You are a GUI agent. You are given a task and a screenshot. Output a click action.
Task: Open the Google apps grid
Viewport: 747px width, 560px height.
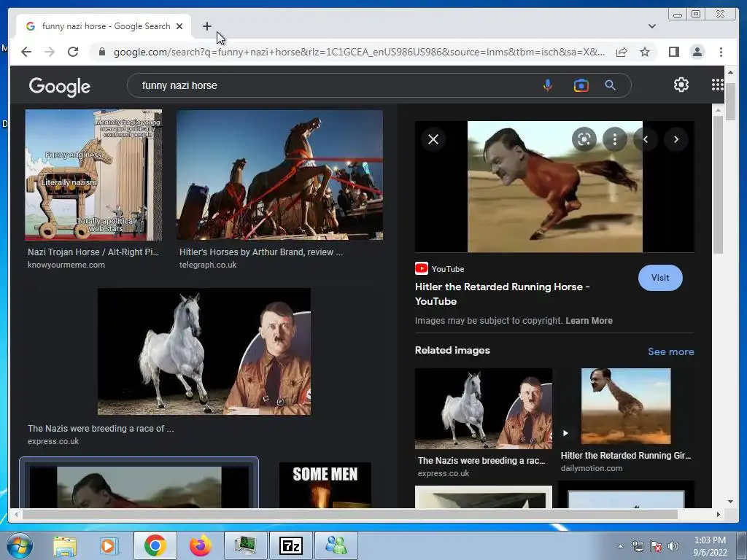point(718,85)
